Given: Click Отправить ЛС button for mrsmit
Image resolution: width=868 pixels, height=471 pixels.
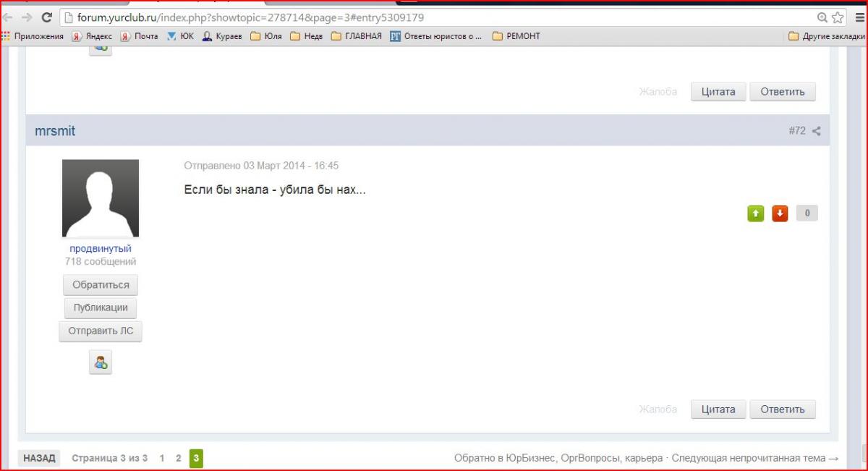Looking at the screenshot, I should click(x=101, y=331).
